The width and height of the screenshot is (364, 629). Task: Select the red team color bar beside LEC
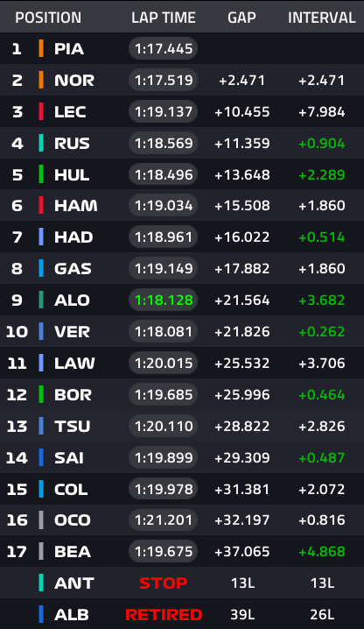point(41,111)
